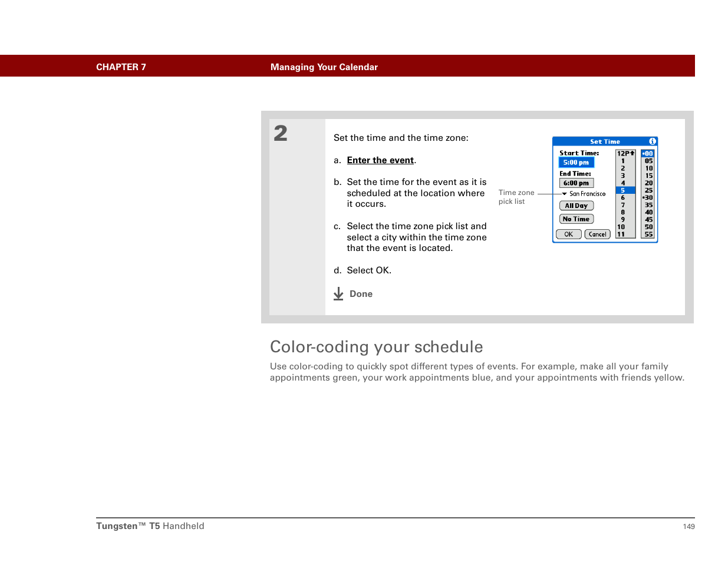
Task: Select highlighted hour 5 in hour column
Action: tap(625, 190)
